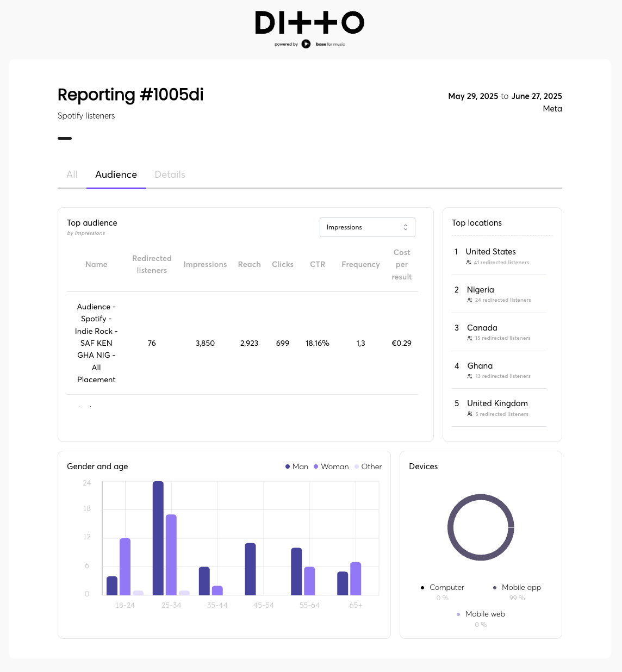Open the Impressions sort dropdown
This screenshot has height=672, width=622.
click(x=368, y=227)
